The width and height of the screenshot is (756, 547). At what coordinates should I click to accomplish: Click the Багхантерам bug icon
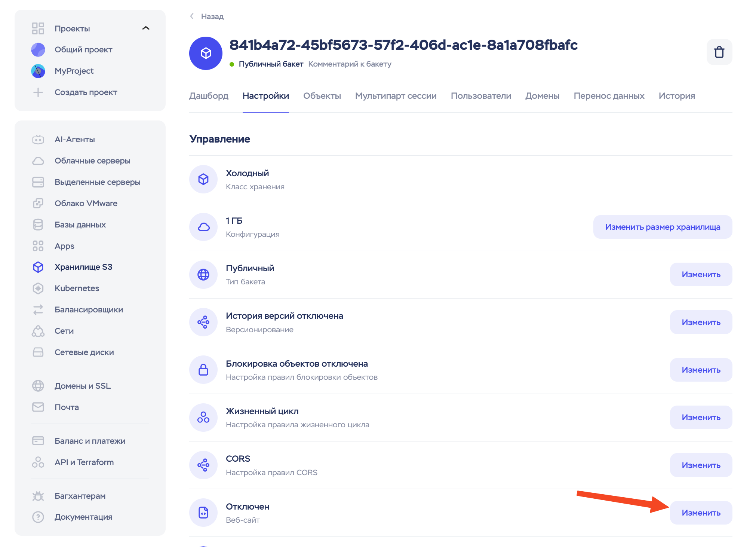point(38,496)
